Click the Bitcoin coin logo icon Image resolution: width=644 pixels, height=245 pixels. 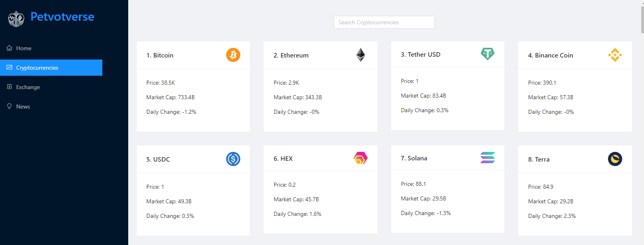pos(233,55)
